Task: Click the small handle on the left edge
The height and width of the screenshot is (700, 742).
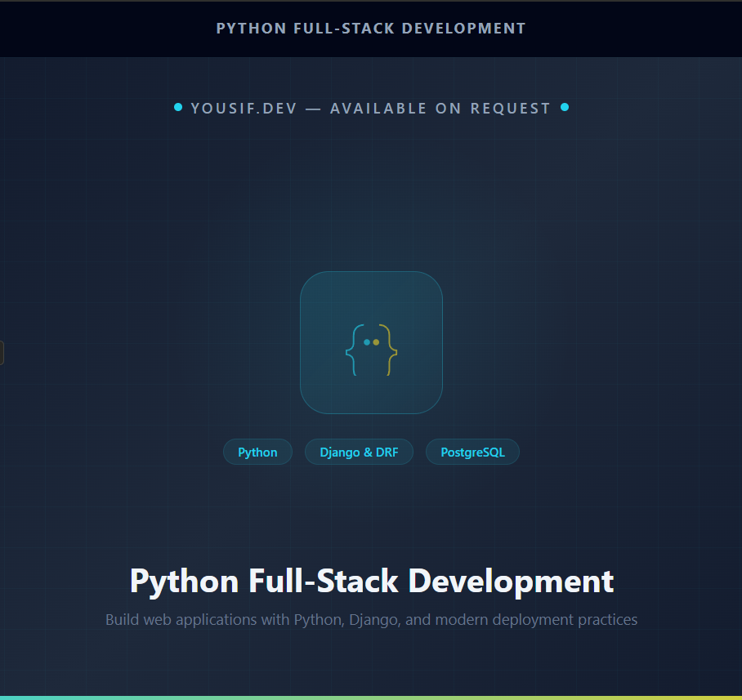Action: point(2,353)
